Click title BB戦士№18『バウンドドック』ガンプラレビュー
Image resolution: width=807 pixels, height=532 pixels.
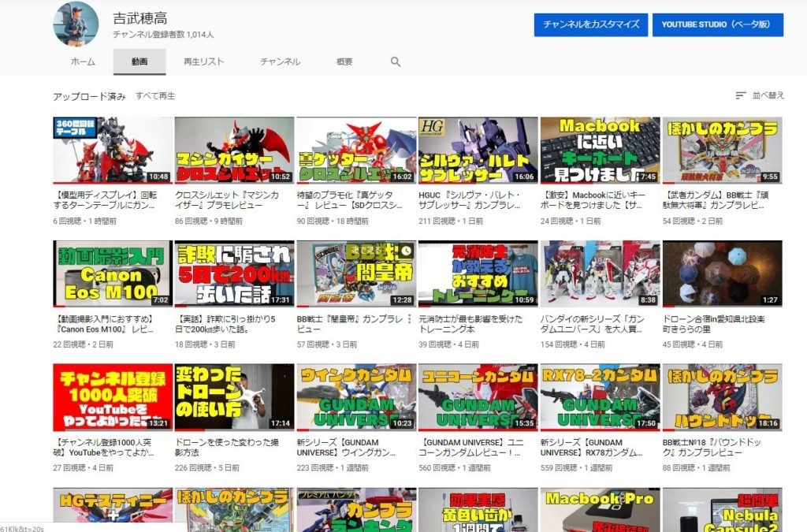pos(712,448)
